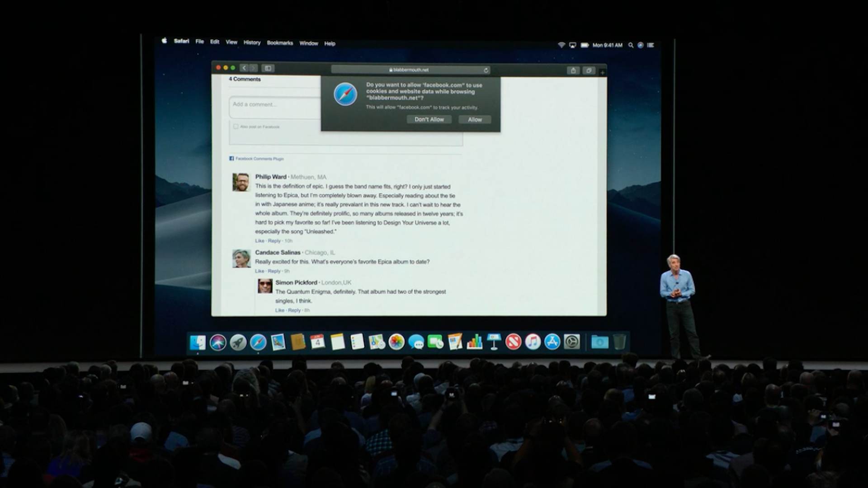Like Philip Ward's comment

[259, 241]
